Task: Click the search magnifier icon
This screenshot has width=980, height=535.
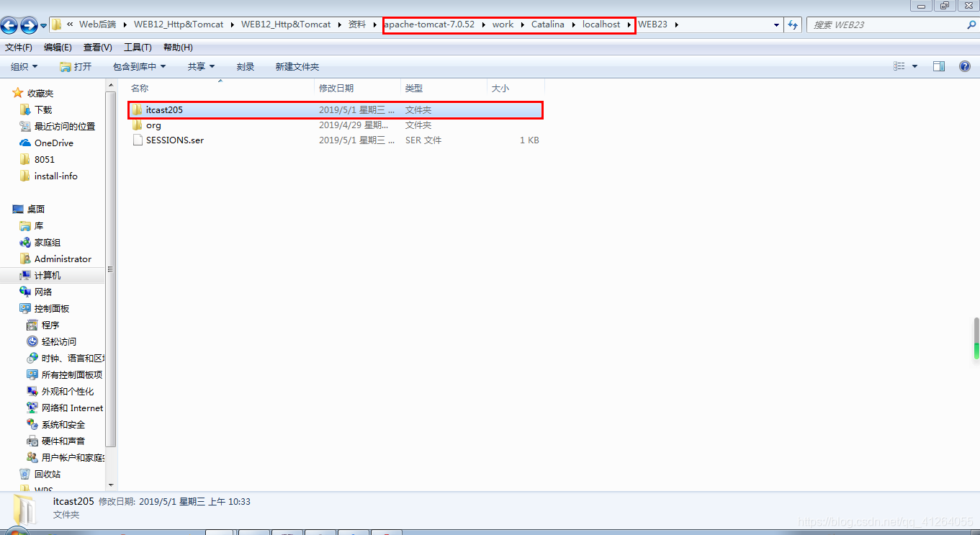Action: point(971,24)
